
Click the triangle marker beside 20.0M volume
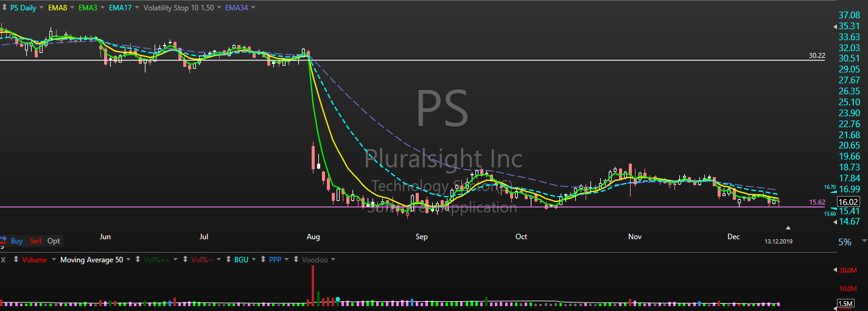[x=835, y=270]
